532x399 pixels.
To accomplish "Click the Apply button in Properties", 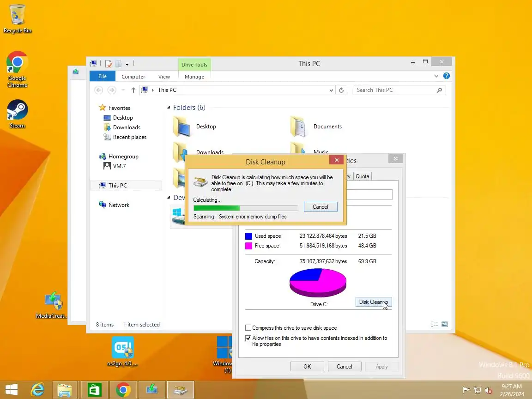I will [x=382, y=366].
